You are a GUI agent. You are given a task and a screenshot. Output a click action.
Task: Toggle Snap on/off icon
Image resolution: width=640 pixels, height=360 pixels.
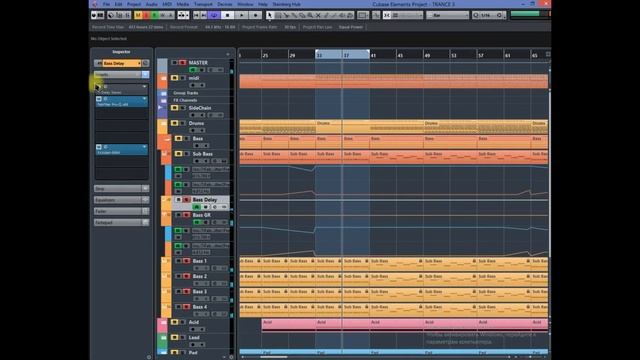387,15
